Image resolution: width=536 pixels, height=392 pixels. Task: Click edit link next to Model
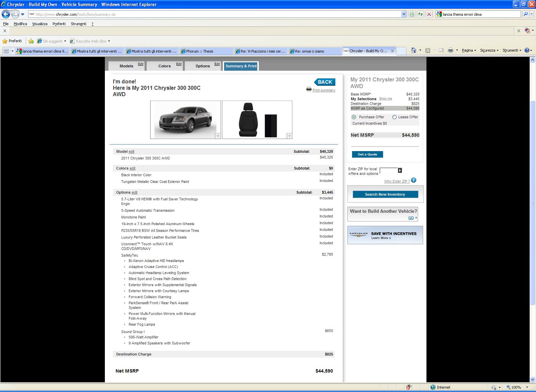coord(131,152)
